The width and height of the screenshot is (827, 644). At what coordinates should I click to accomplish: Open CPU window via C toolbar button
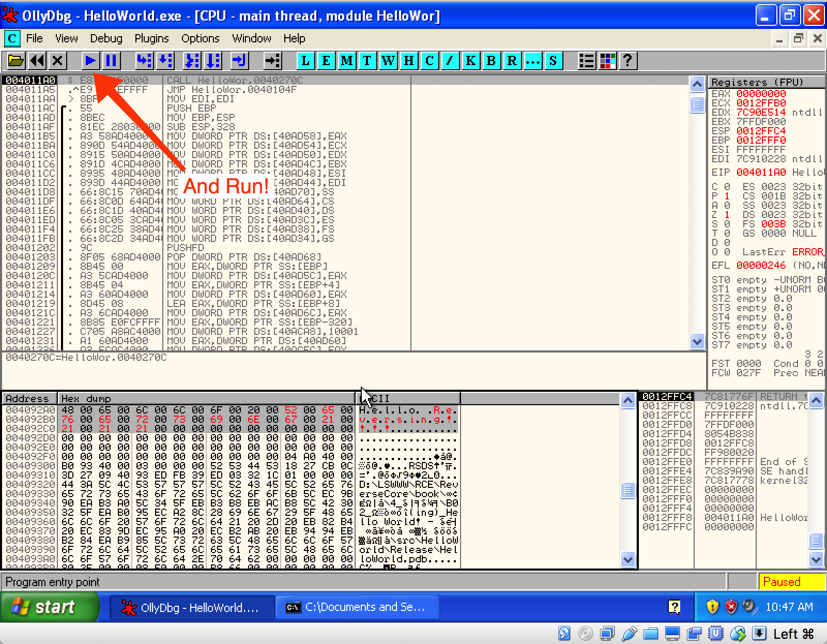(x=429, y=61)
